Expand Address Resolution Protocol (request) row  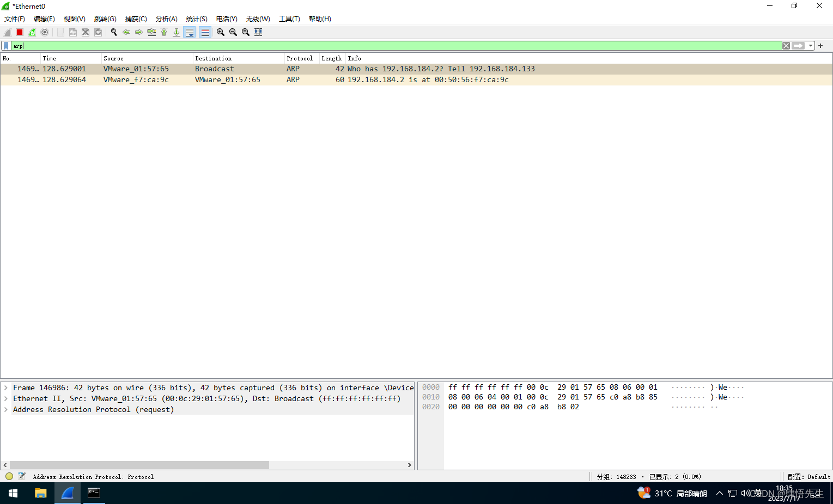coord(6,410)
